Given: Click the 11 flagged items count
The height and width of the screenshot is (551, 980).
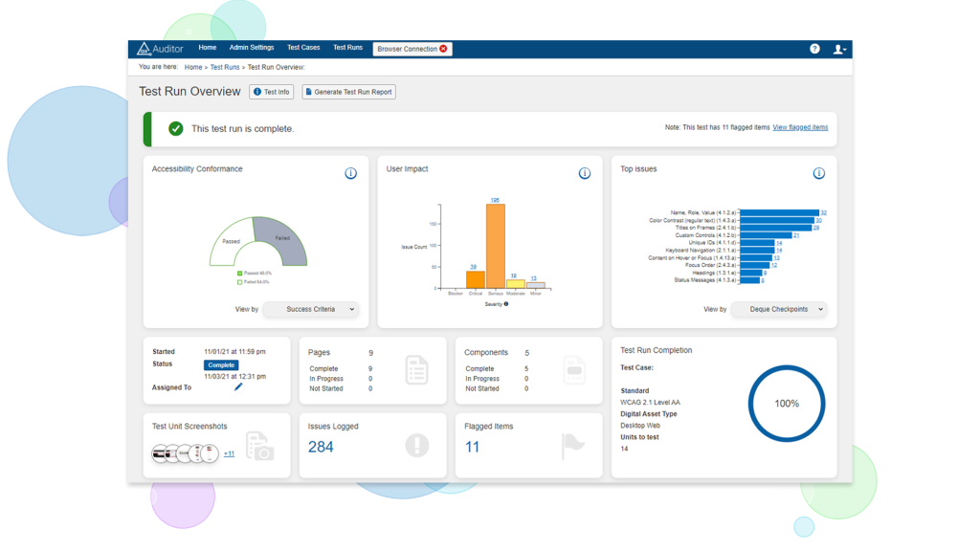Looking at the screenshot, I should (x=472, y=447).
